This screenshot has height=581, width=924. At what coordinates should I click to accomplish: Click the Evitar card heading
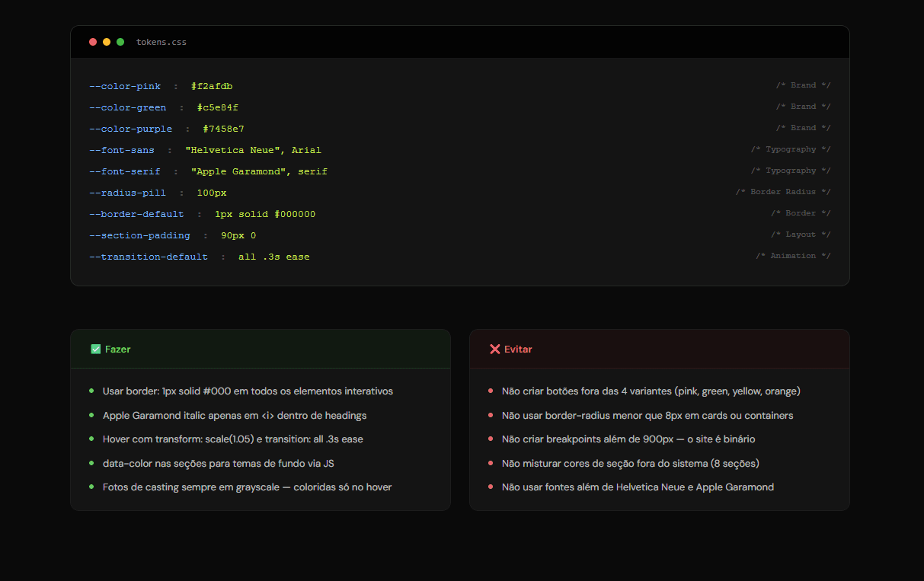click(x=518, y=350)
